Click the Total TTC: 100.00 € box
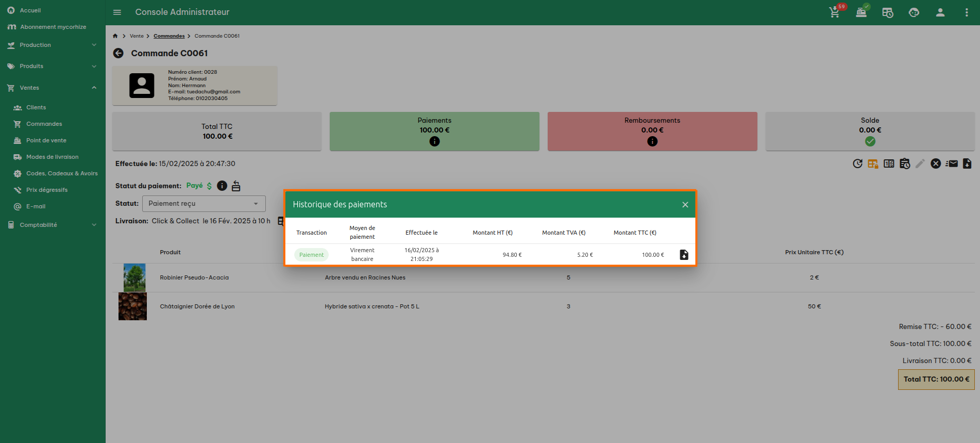Image resolution: width=980 pixels, height=443 pixels. coord(936,380)
